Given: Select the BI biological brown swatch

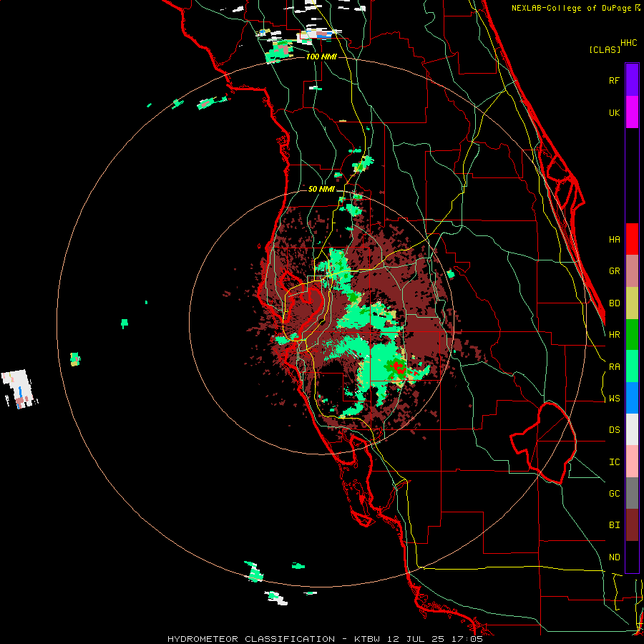Looking at the screenshot, I should click(632, 525).
